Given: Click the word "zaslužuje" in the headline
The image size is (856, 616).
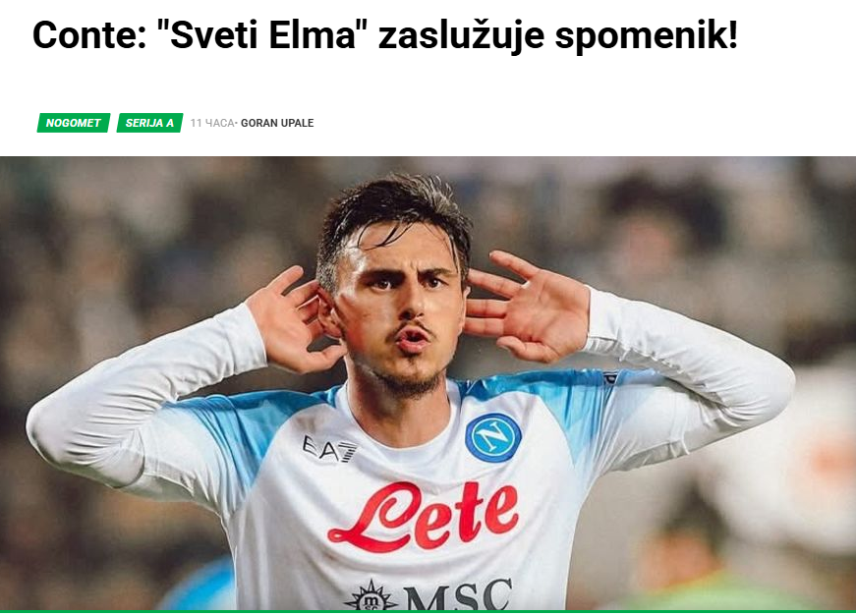Looking at the screenshot, I should [461, 36].
